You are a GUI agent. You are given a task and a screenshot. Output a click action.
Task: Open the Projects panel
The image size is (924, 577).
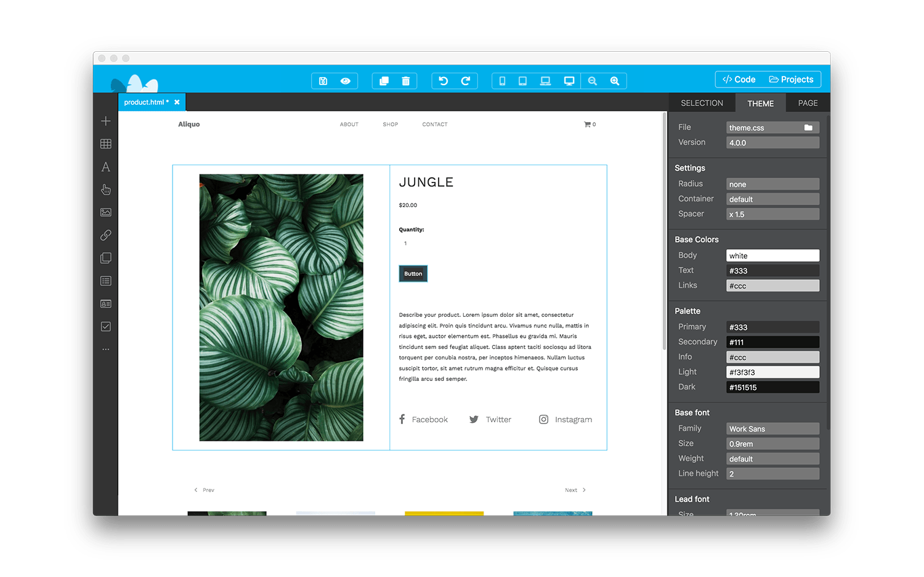(791, 80)
